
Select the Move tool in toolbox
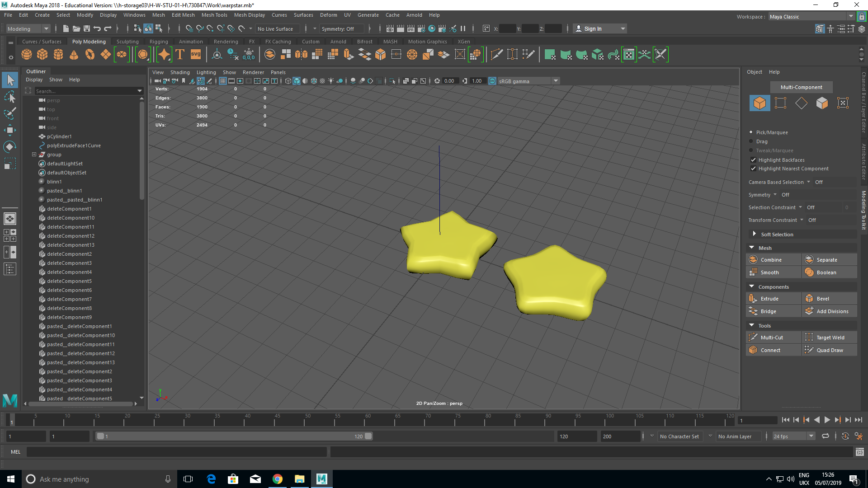point(10,130)
